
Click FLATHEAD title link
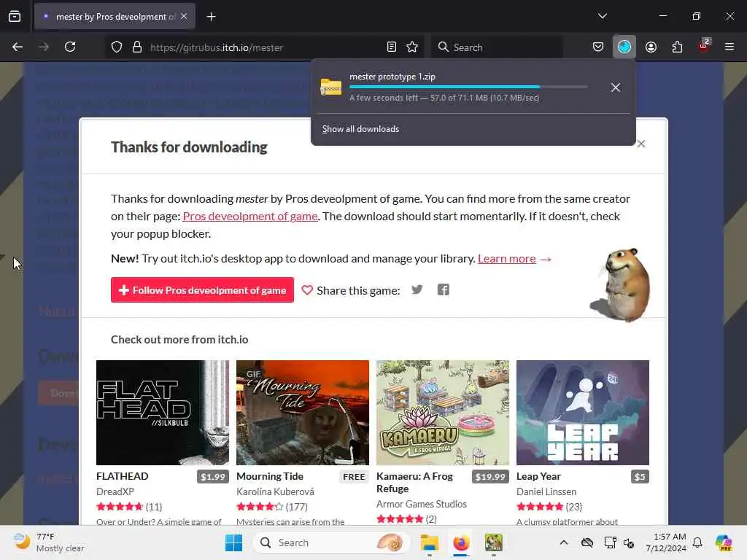[x=123, y=476]
